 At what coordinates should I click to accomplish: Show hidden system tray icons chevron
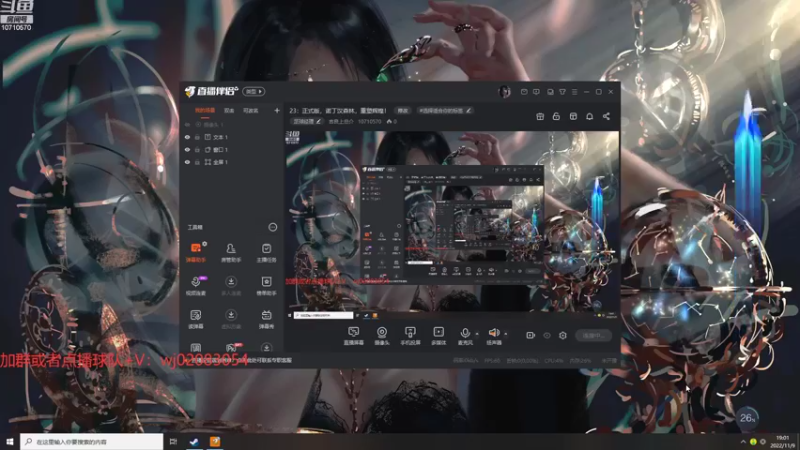pyautogui.click(x=743, y=442)
